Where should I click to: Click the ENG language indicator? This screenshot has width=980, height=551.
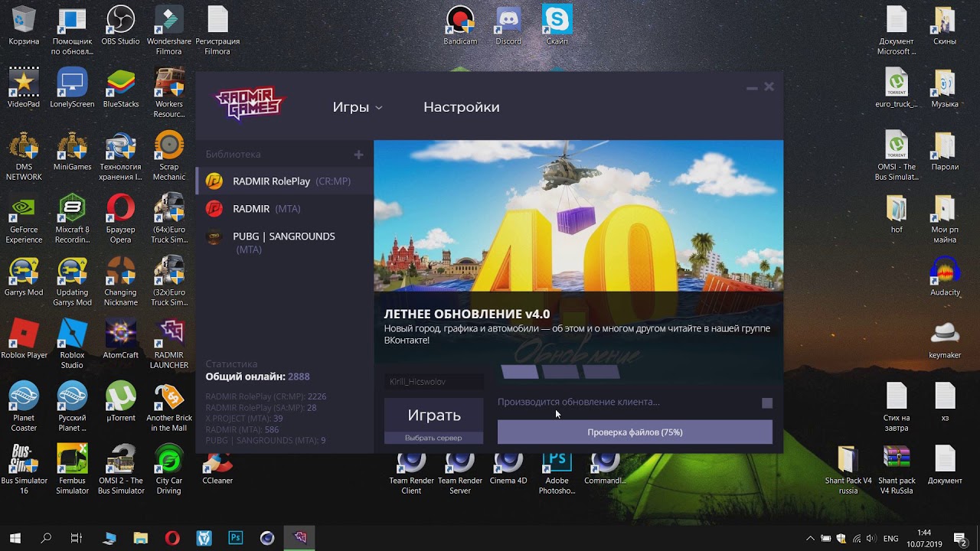click(890, 539)
